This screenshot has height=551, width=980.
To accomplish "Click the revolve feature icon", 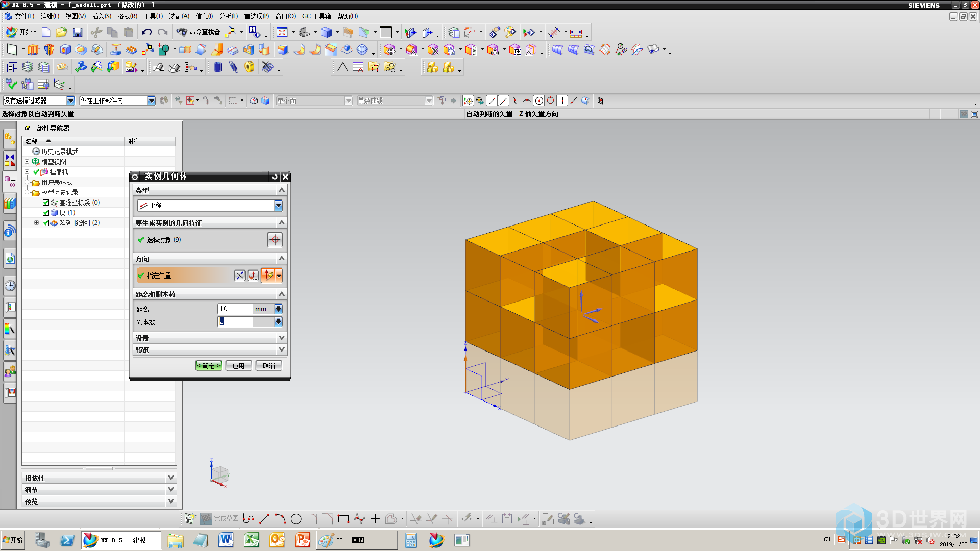I will (x=49, y=49).
